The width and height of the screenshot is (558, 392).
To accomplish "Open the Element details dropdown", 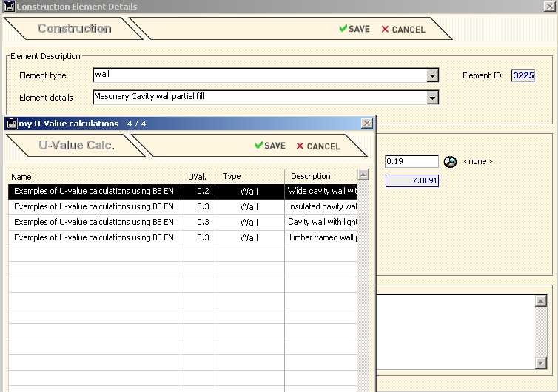I will tap(432, 98).
